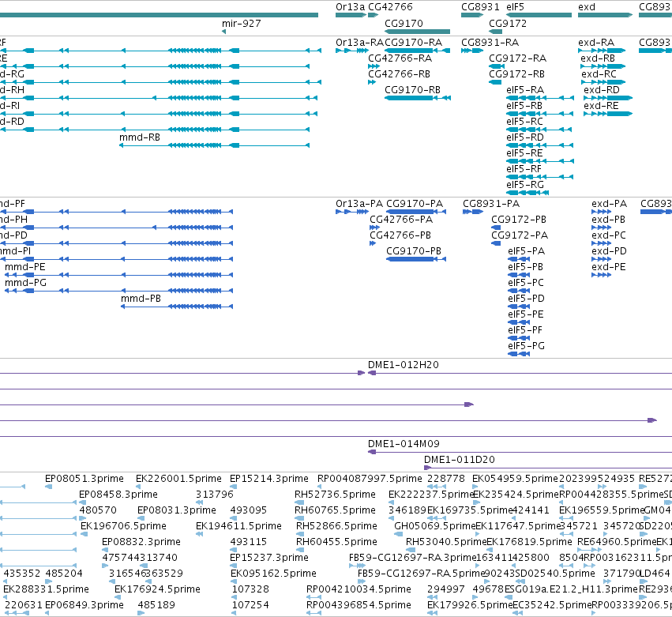Click the EP08458.3prime EST label
672x617 pixels.
point(118,495)
